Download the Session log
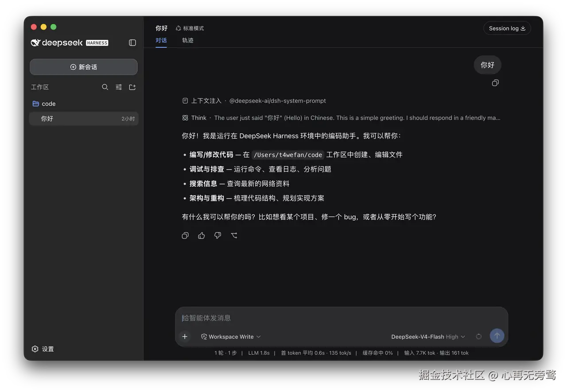 [x=507, y=28]
